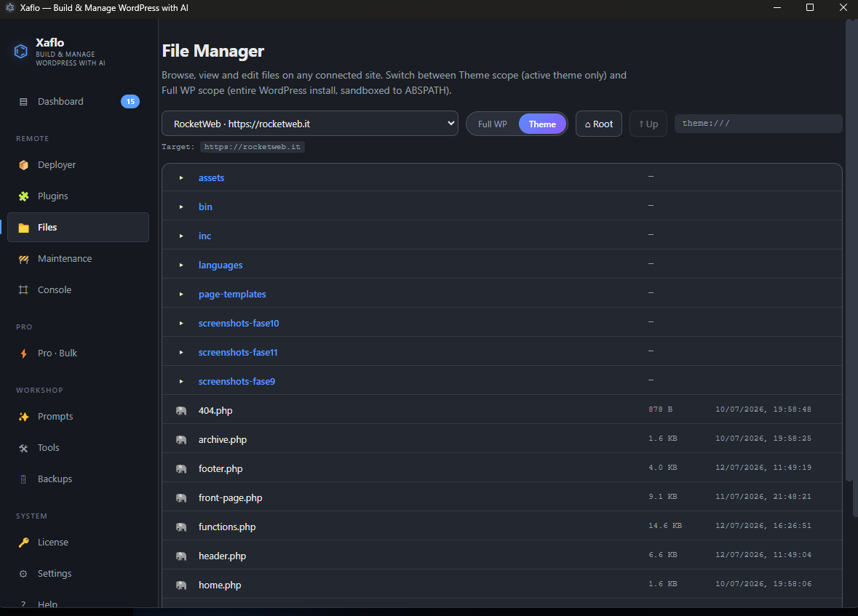This screenshot has width=858, height=616.
Task: Open 404.php file
Action: click(x=215, y=411)
